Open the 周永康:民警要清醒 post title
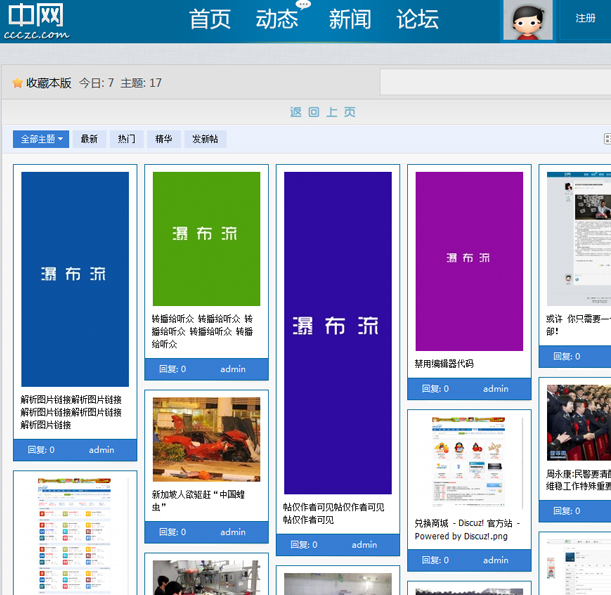Image resolution: width=611 pixels, height=595 pixels. (x=578, y=480)
